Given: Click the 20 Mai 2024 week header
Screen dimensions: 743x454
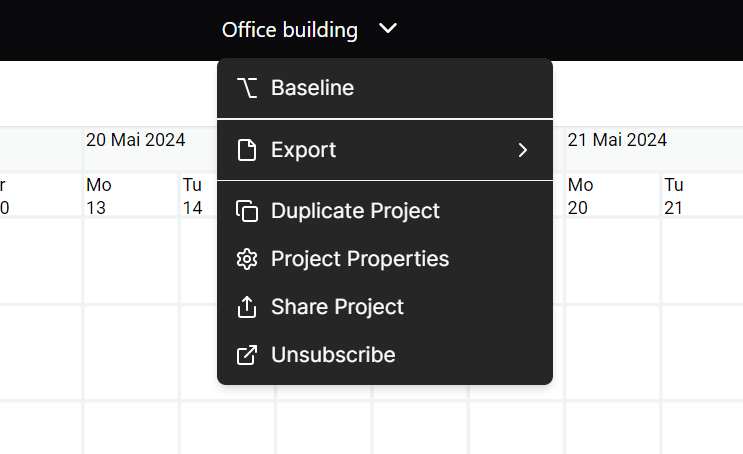Looking at the screenshot, I should pyautogui.click(x=136, y=140).
